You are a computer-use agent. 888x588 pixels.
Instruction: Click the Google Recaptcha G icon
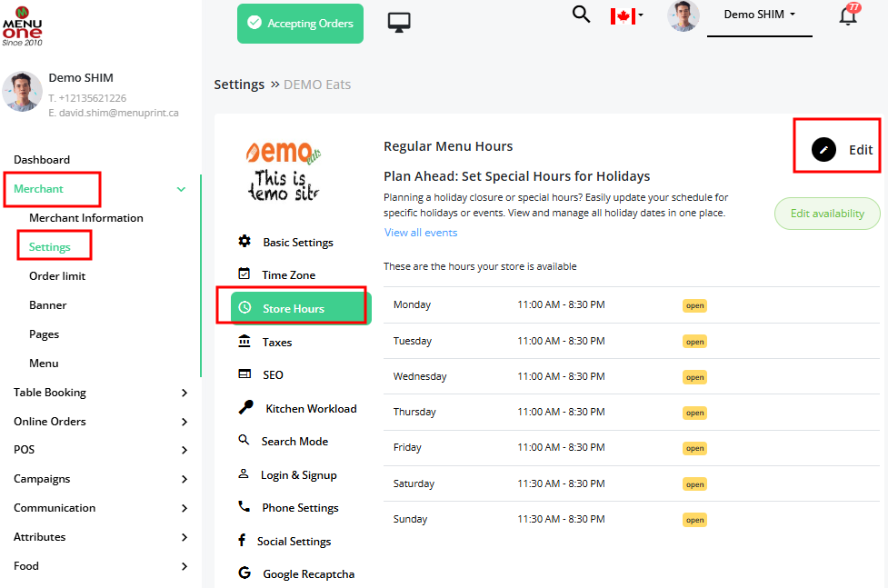(244, 573)
